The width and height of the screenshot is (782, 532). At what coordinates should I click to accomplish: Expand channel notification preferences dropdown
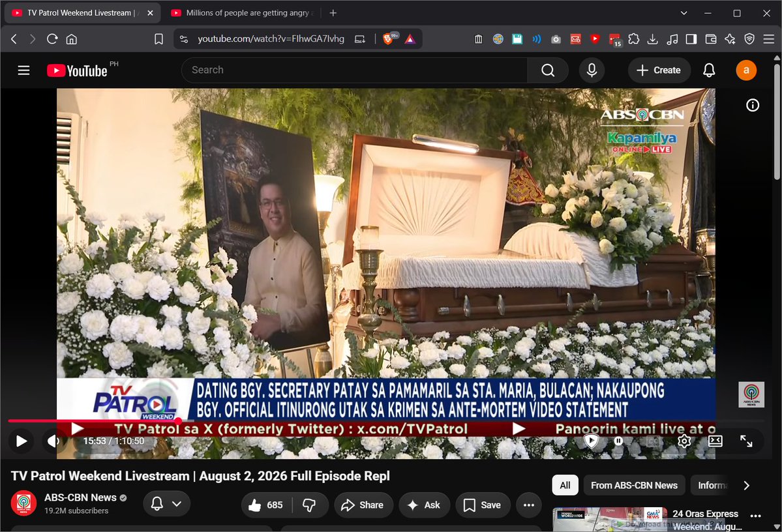point(166,504)
